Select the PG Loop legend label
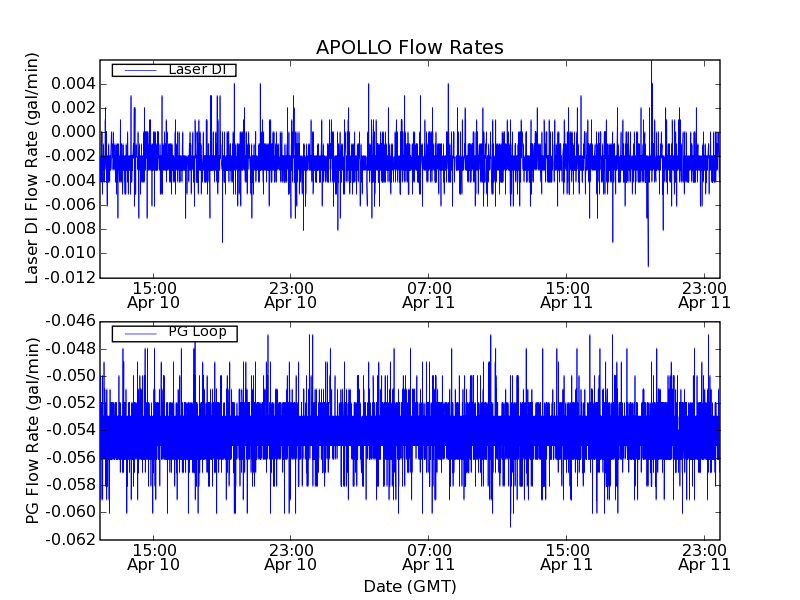This screenshot has width=800, height=600. tap(197, 332)
